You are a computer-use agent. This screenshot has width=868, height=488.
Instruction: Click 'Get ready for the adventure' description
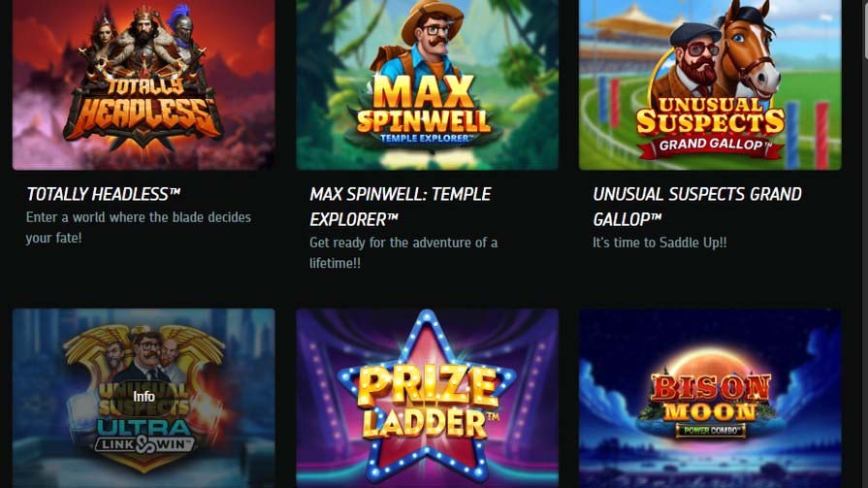click(403, 252)
